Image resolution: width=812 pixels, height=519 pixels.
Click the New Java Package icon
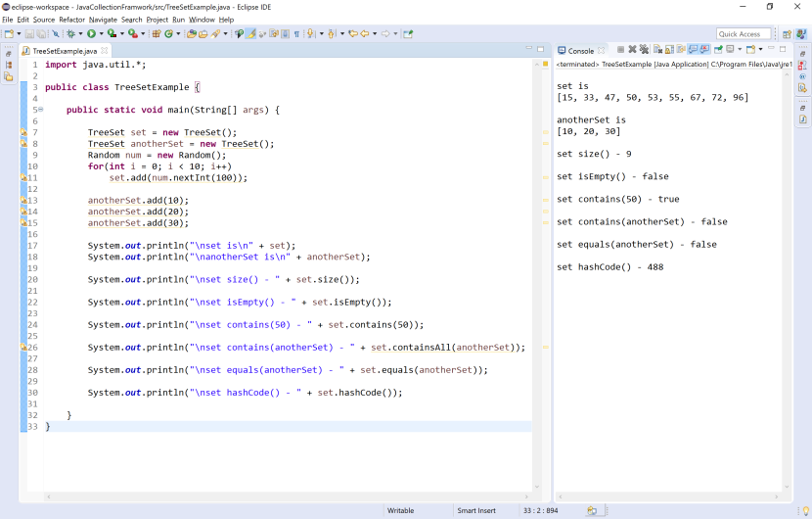pyautogui.click(x=156, y=33)
